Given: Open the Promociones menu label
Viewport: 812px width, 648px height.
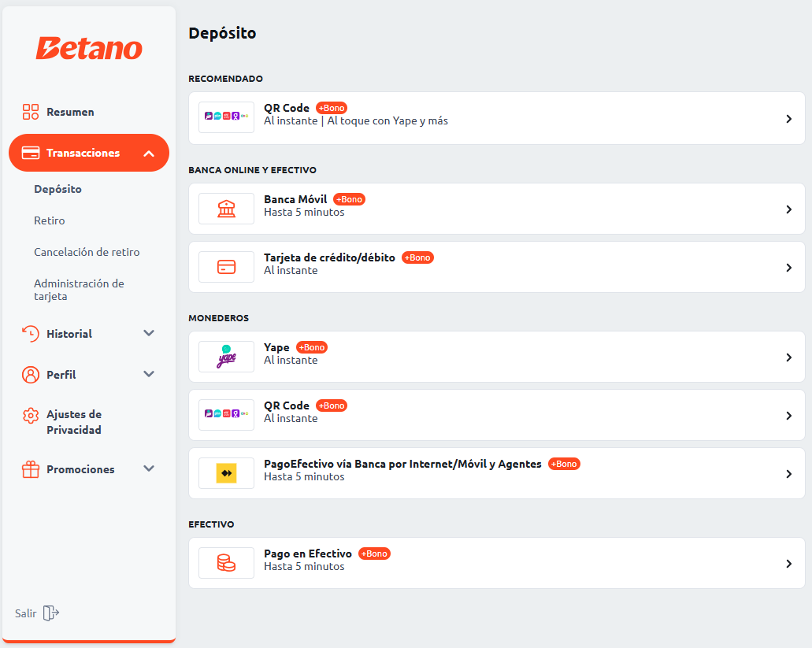Looking at the screenshot, I should click(x=81, y=469).
